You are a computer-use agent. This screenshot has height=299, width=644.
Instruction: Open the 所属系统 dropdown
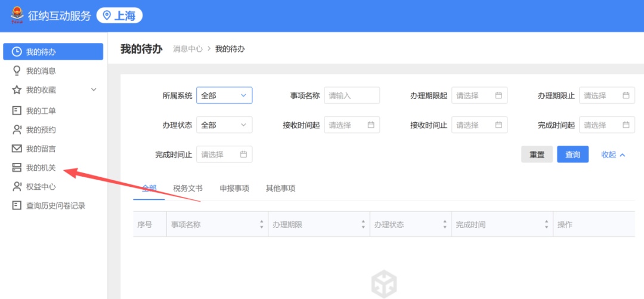click(224, 95)
